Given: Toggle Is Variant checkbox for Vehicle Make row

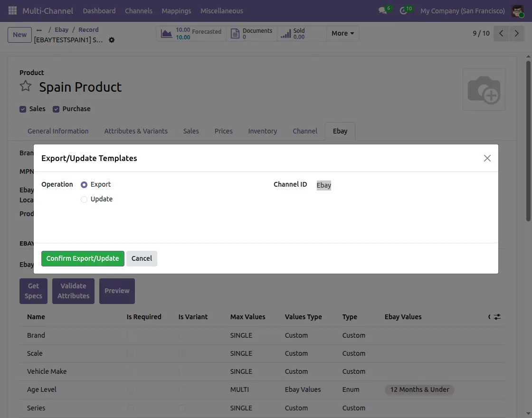Looking at the screenshot, I should click(x=182, y=372).
